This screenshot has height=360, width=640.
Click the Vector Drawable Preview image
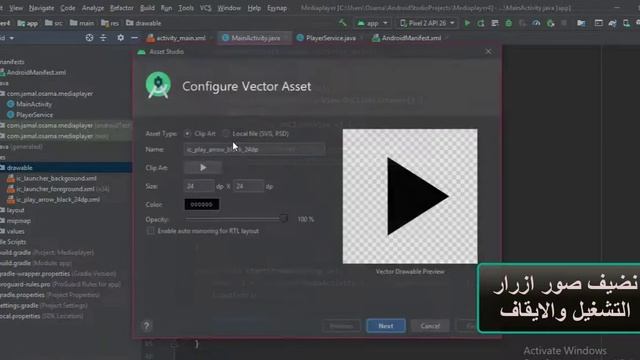tap(410, 196)
